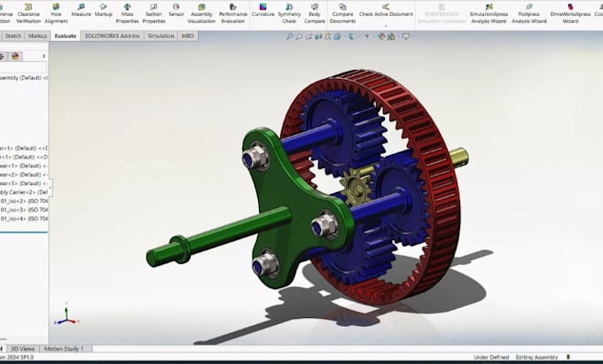Viewport: 603px width, 364px height.
Task: Select the '01_iso<2>' fastener in tree
Action: [x=24, y=201]
